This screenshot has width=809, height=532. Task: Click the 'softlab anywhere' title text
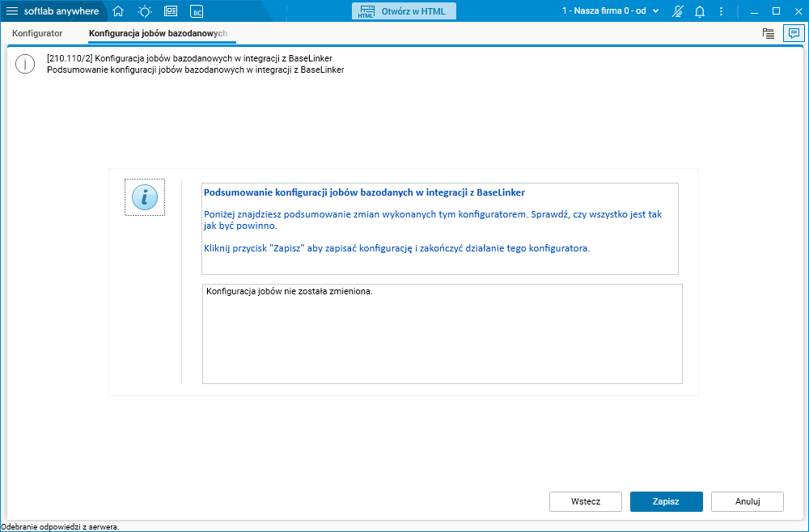pyautogui.click(x=61, y=11)
